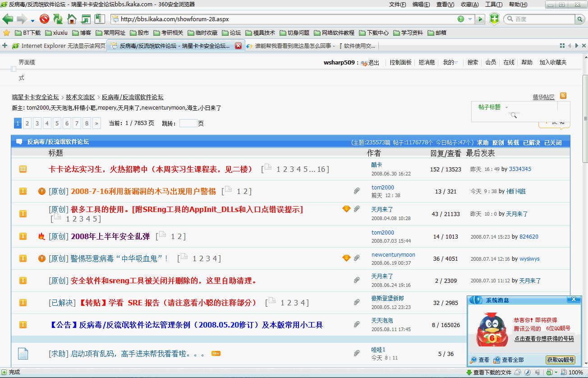This screenshot has height=378, width=588.
Task: Open the navigation history dropdown arrow
Action: point(32,20)
